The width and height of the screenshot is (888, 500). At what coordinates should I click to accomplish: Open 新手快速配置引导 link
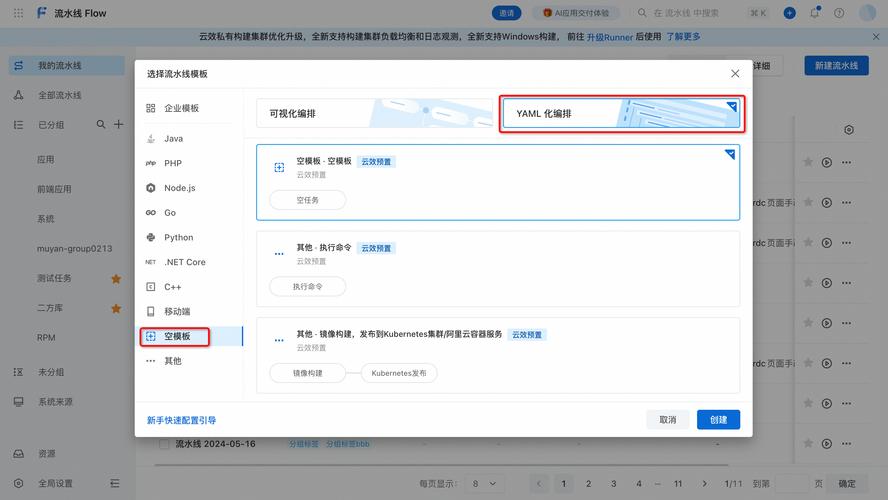[x=181, y=420]
